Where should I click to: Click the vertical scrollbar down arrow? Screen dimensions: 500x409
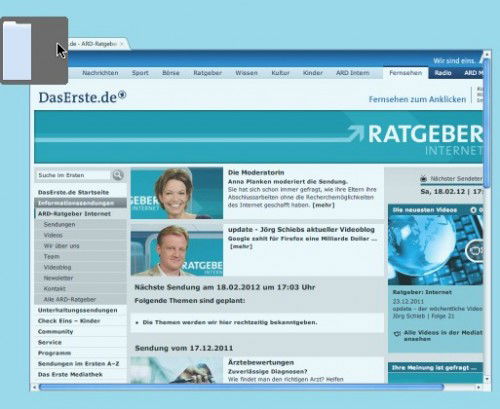(x=487, y=379)
